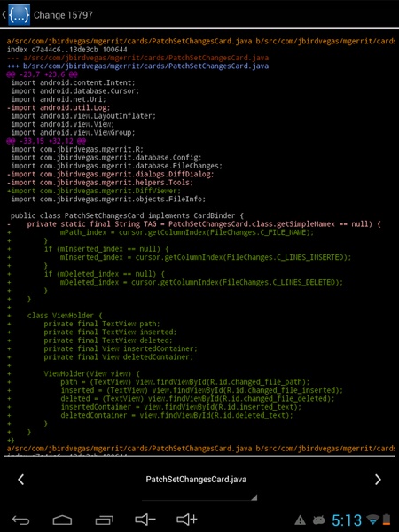Tap the index d7a44c6..13de3cb 100644 line

67,50
